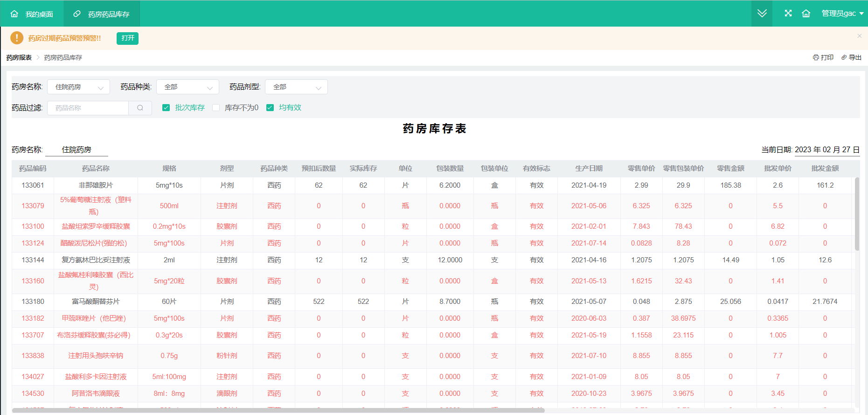Dismiss the expiry warning banner

(859, 36)
